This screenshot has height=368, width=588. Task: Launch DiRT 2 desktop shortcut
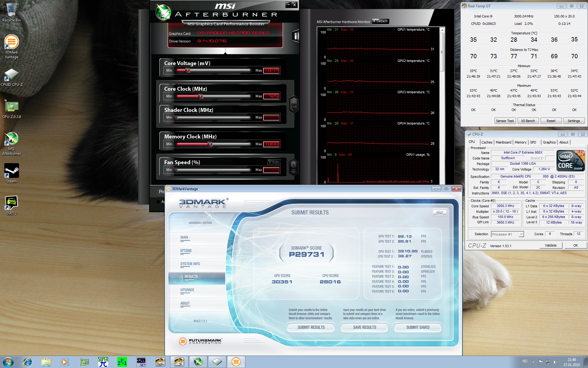(x=11, y=205)
